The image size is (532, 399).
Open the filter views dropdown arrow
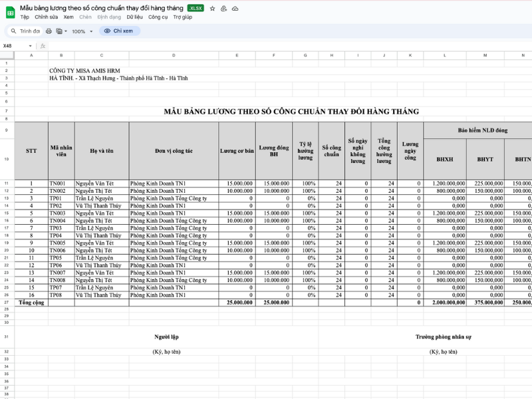(65, 31)
